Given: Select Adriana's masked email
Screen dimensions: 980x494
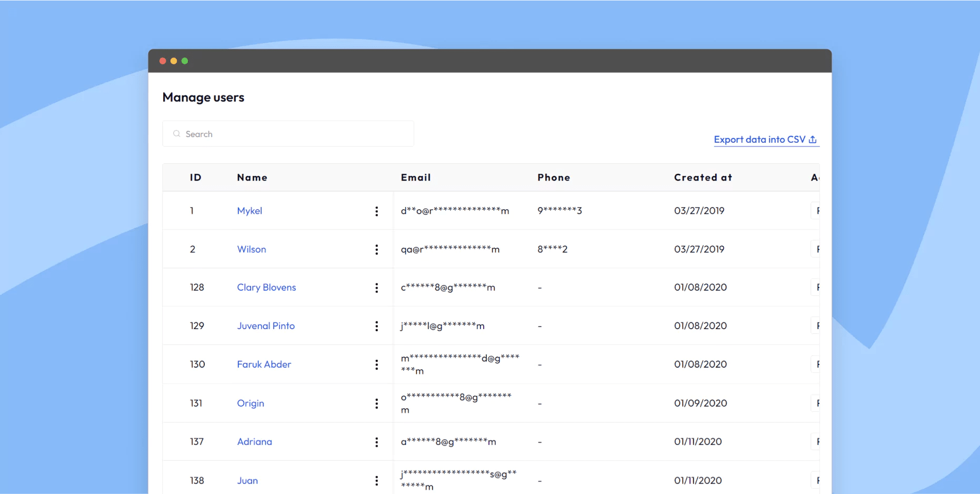Looking at the screenshot, I should click(x=448, y=442).
